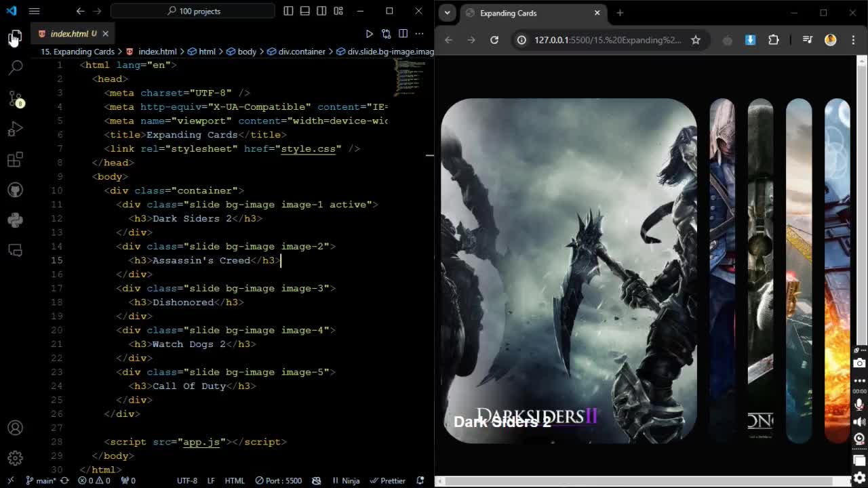The height and width of the screenshot is (488, 868).
Task: Toggle the Ninja status bar item
Action: pyautogui.click(x=347, y=481)
